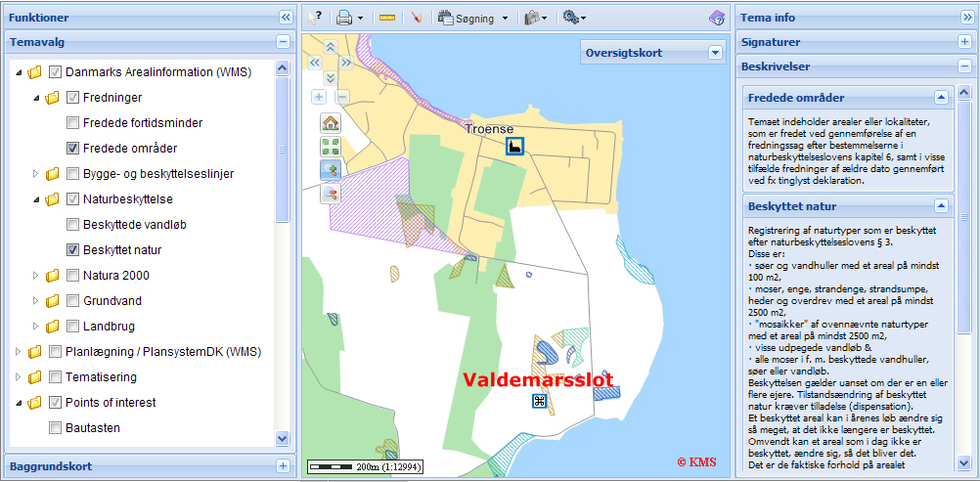This screenshot has height=482, width=980.
Task: Select the magnifier zoom-out tool
Action: click(330, 194)
